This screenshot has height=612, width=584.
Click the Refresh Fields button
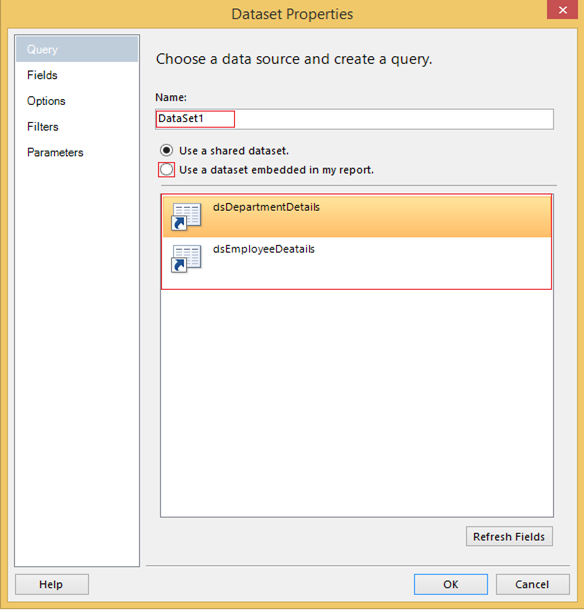point(509,536)
